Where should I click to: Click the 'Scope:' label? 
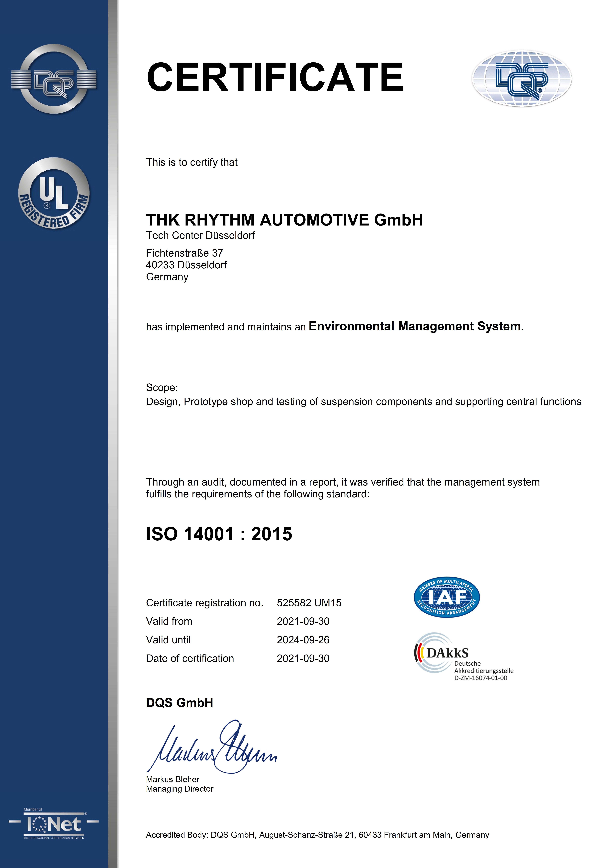162,388
